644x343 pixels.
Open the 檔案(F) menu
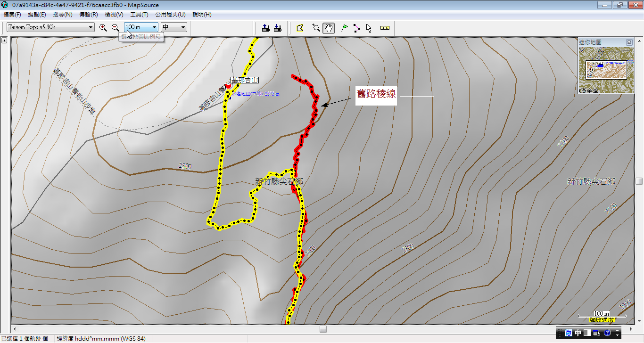point(12,15)
